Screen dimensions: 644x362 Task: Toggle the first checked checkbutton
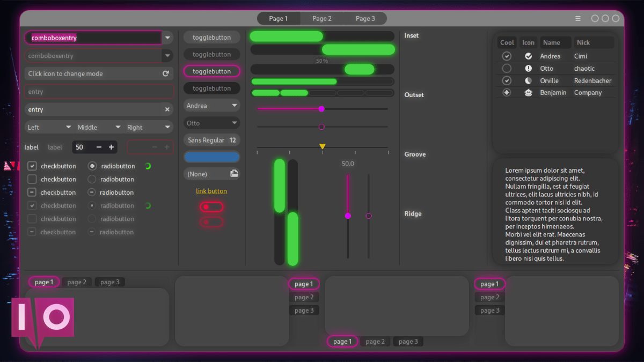pos(32,166)
